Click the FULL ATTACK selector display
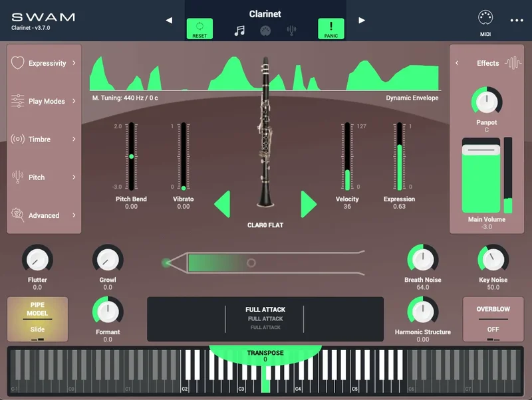532x400 pixels. coord(265,319)
